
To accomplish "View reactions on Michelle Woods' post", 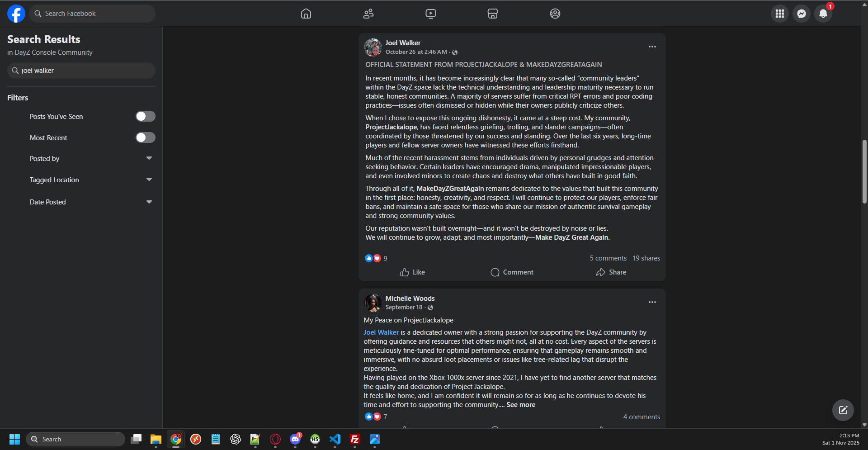I will (x=376, y=417).
